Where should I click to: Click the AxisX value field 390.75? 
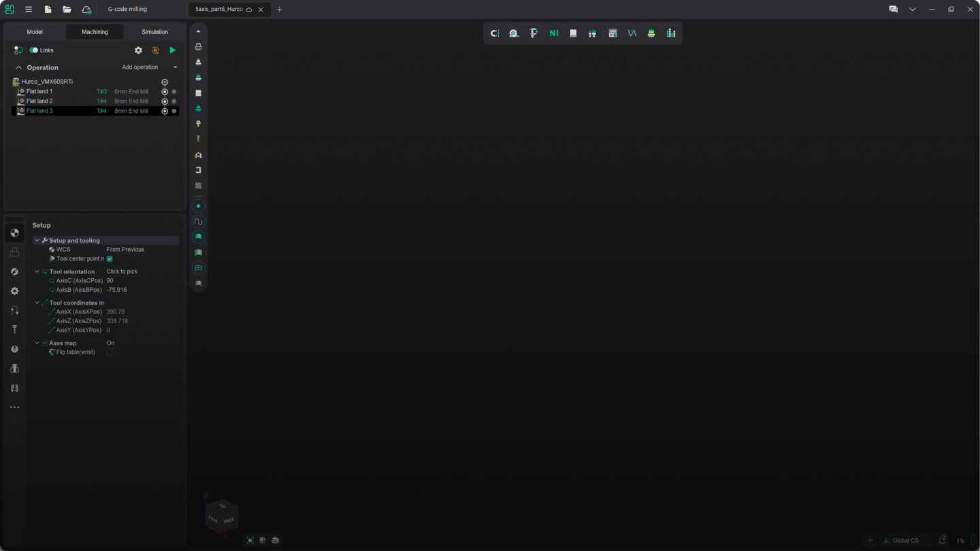point(116,312)
